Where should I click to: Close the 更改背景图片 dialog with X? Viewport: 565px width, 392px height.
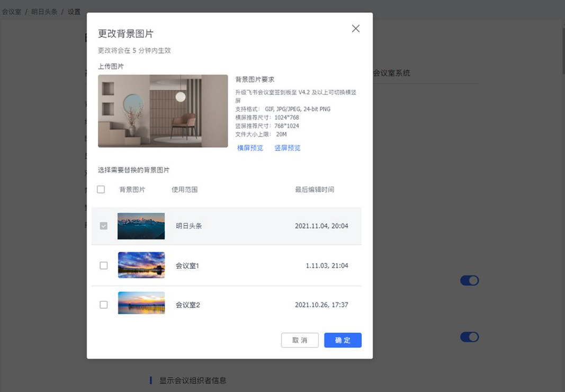click(x=355, y=29)
